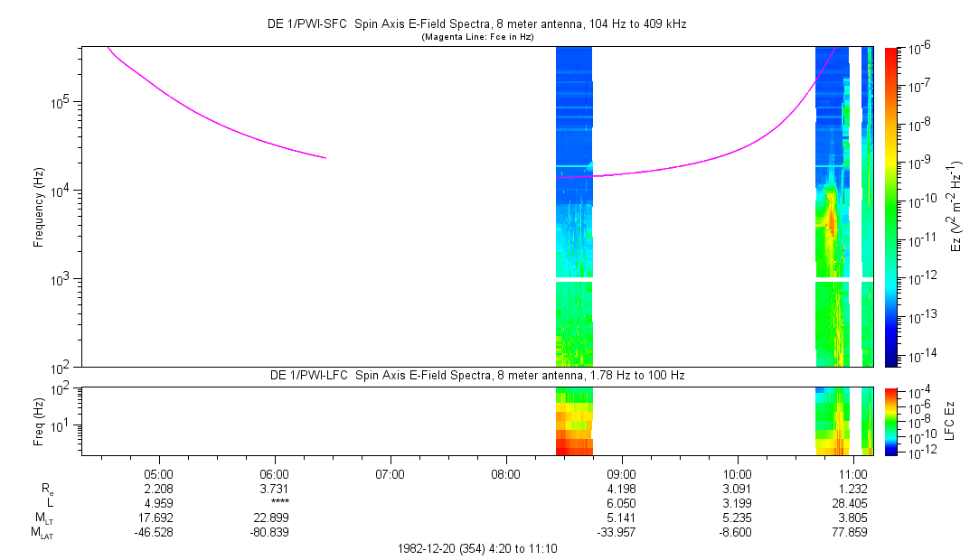Click the 'LFC Ez' color bar label
This screenshot has height=560, width=979.
pyautogui.click(x=949, y=420)
